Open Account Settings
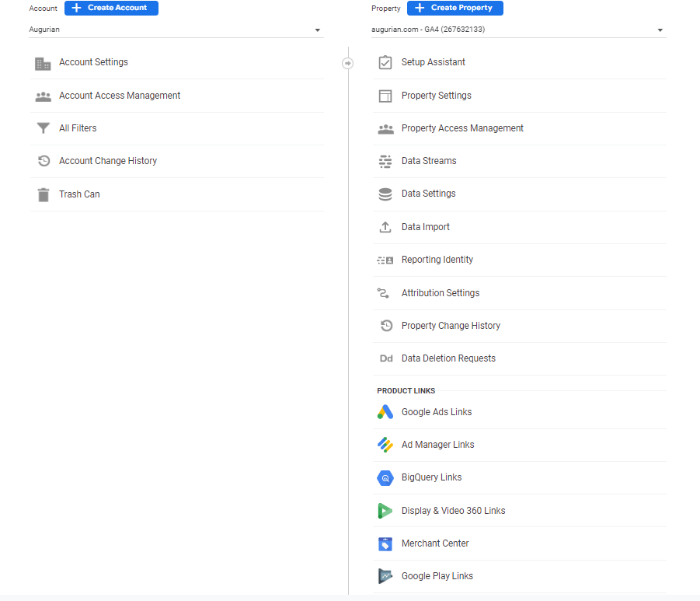 177,62
